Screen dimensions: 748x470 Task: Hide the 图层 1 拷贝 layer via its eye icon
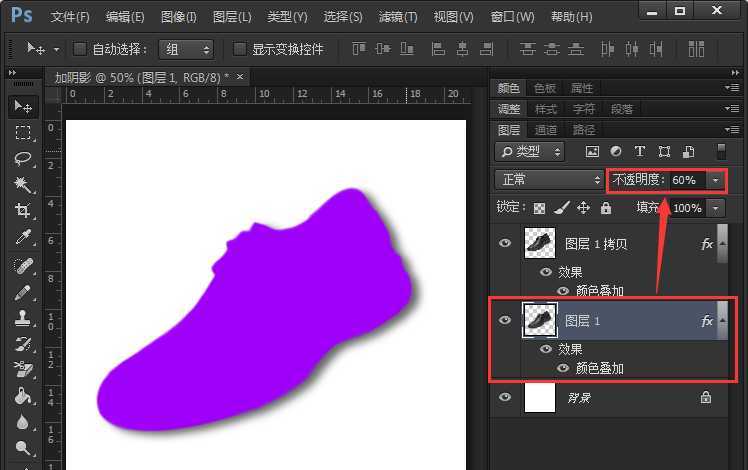505,242
